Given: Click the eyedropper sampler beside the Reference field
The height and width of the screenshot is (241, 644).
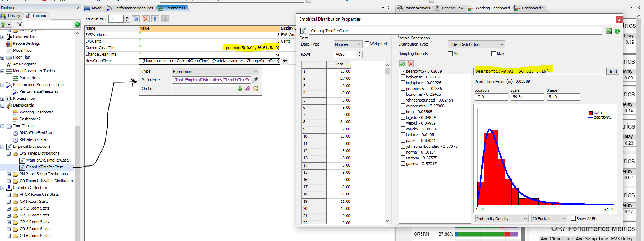Looking at the screenshot, I should click(255, 80).
